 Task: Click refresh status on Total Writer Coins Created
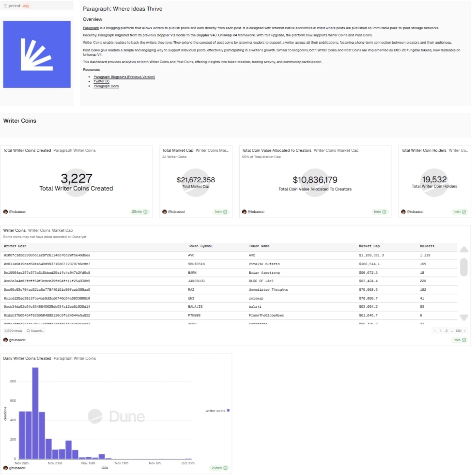[139, 212]
